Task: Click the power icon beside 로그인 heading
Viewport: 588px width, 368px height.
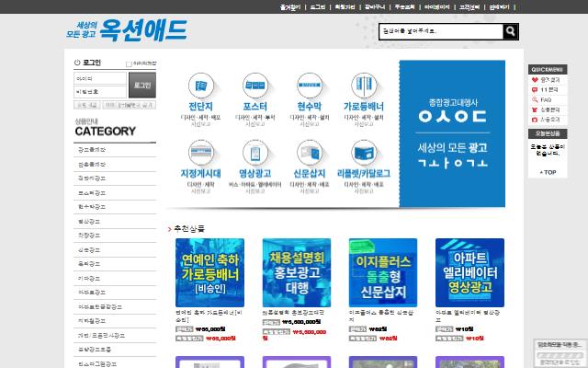Action: 77,63
